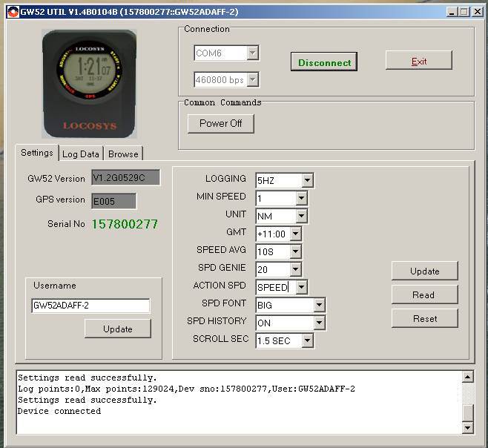
Task: Open the SPD FONT dropdown
Action: click(x=319, y=305)
